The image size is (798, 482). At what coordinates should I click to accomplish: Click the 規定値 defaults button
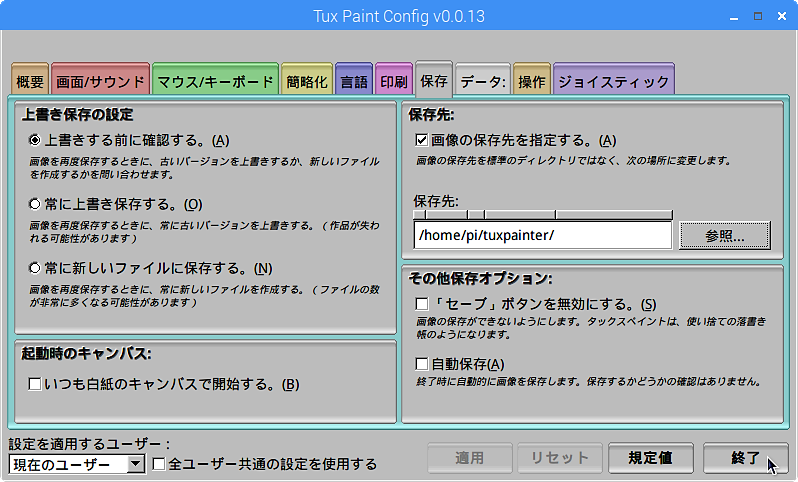point(650,458)
